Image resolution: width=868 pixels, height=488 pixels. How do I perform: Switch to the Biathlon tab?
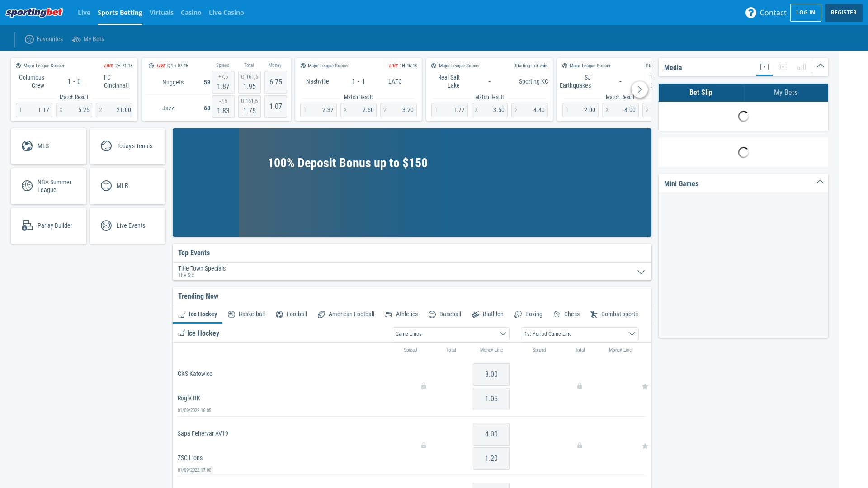point(488,314)
